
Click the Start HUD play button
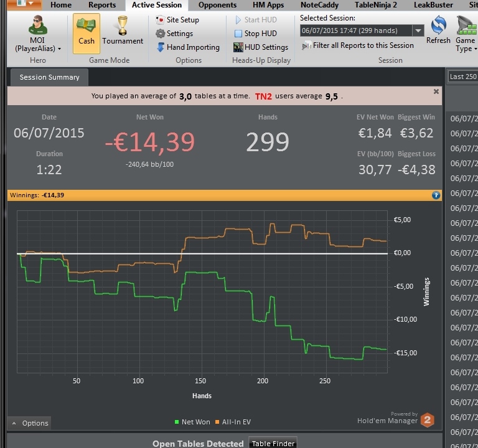256,20
